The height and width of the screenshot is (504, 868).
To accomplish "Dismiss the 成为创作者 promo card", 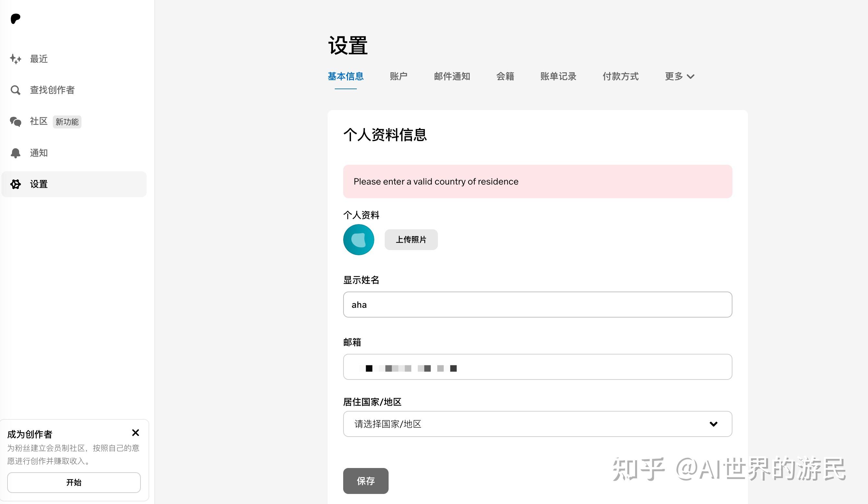I will 135,433.
